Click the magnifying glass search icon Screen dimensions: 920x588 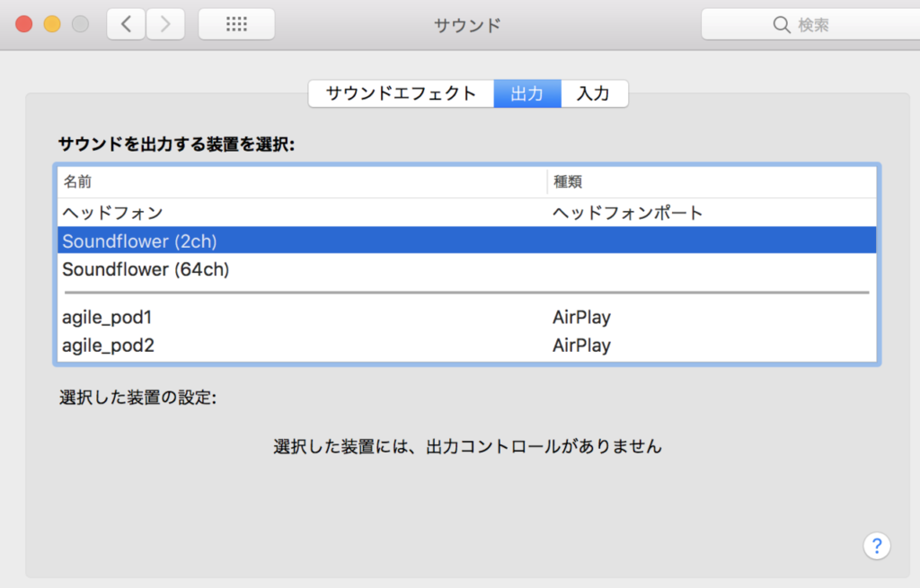tap(782, 24)
